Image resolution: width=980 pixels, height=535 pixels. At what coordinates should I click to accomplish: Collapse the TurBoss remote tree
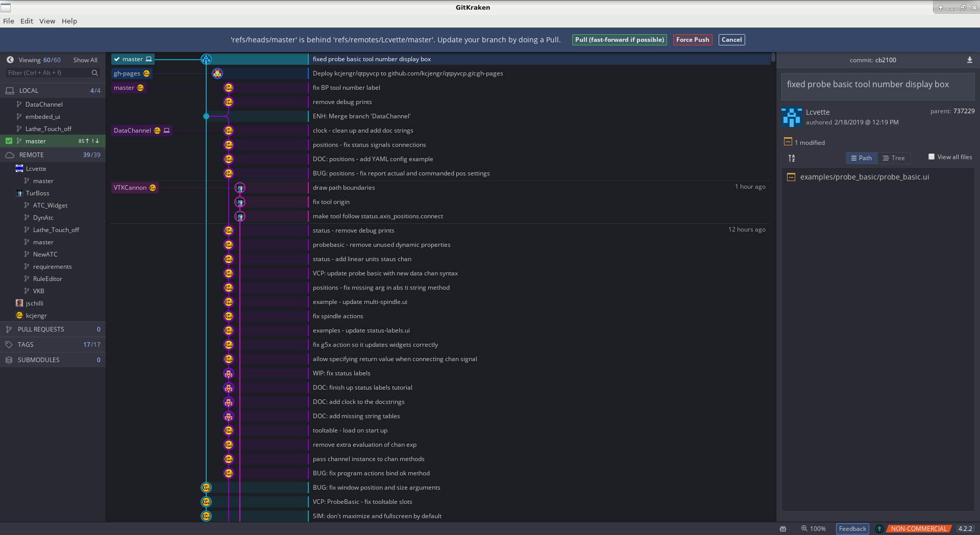point(53,193)
